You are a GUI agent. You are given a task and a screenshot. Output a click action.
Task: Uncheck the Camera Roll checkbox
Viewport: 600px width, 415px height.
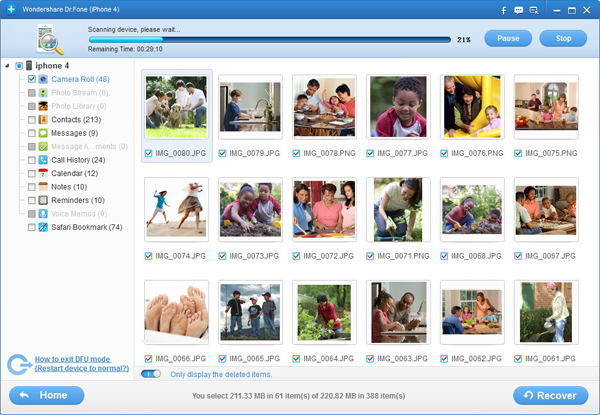point(32,79)
